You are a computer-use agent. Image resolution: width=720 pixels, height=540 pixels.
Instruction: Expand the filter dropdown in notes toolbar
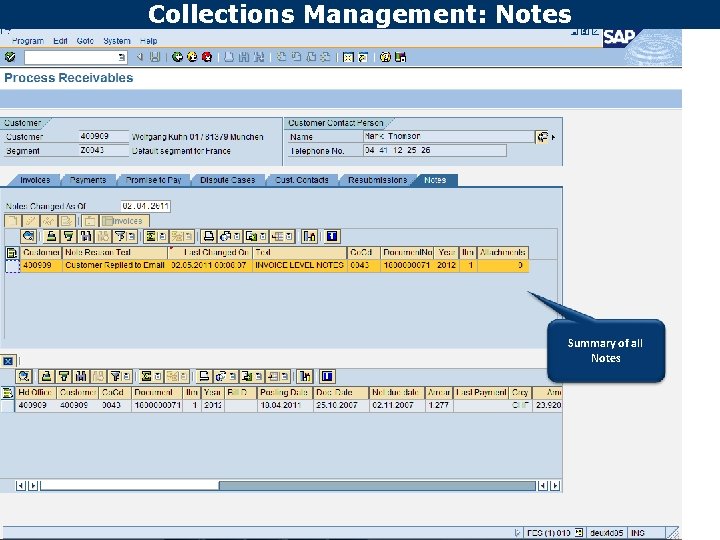click(132, 236)
